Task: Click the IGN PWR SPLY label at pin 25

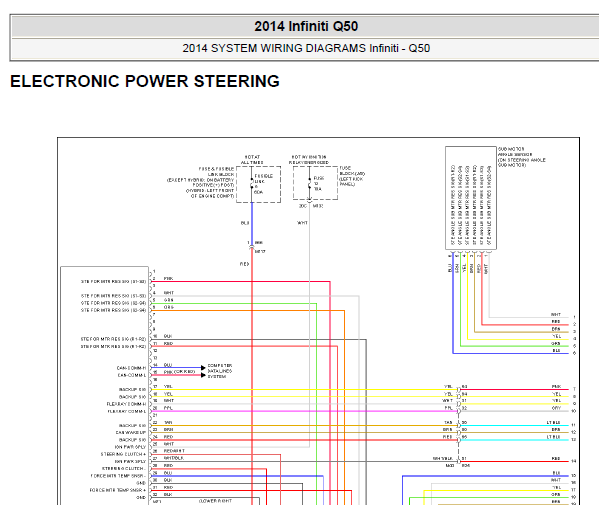Action: [130, 447]
